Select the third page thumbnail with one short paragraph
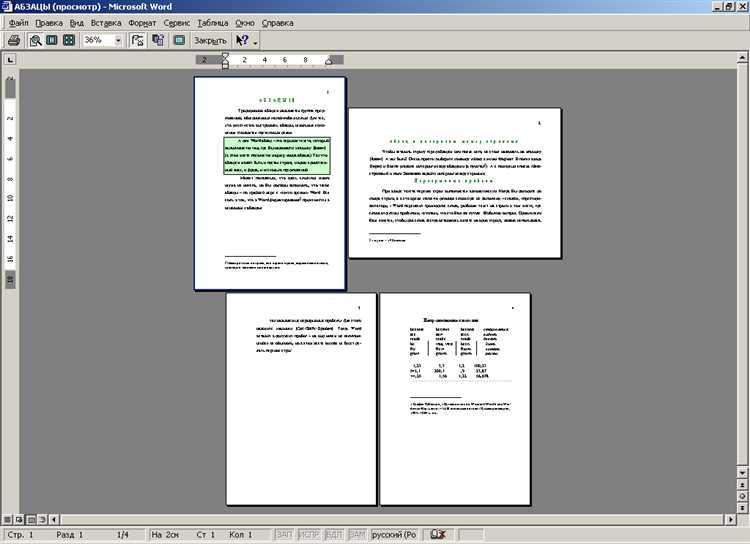Image resolution: width=750 pixels, height=544 pixels. [301, 399]
